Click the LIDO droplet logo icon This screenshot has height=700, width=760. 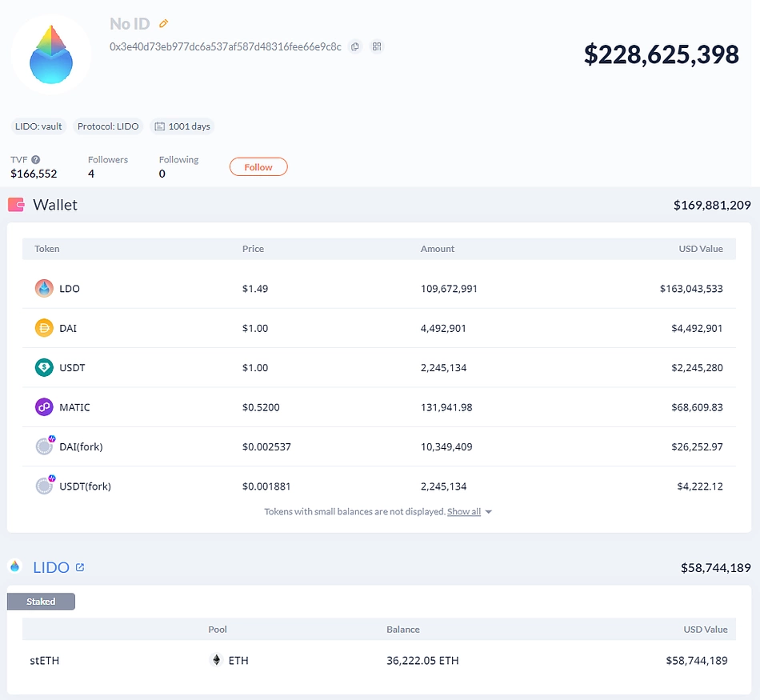click(15, 566)
